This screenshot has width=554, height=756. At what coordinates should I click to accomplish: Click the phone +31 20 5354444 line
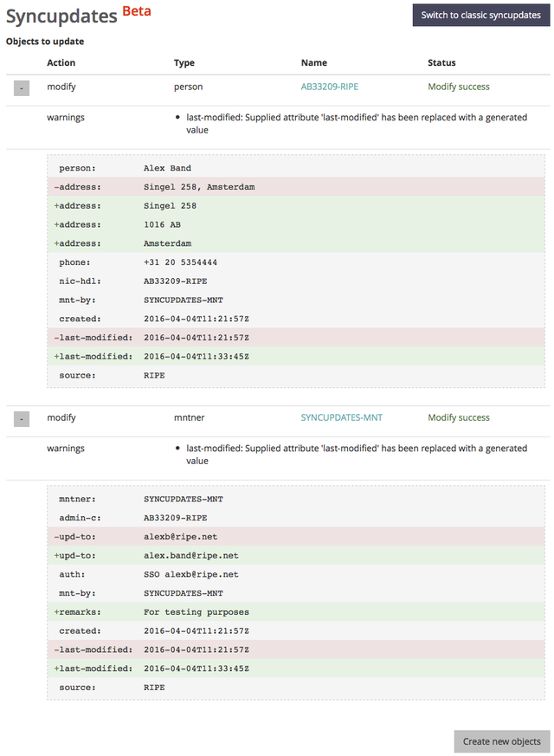[296, 262]
